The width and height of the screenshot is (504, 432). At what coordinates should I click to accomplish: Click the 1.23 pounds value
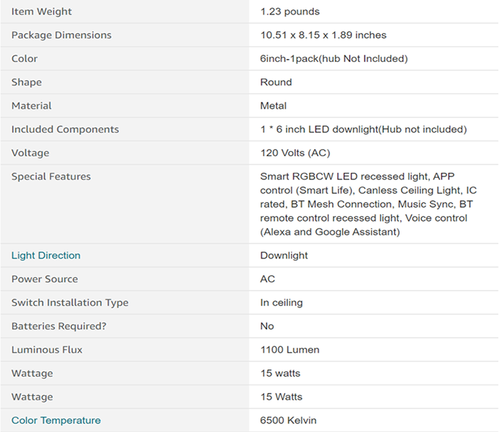click(x=290, y=12)
